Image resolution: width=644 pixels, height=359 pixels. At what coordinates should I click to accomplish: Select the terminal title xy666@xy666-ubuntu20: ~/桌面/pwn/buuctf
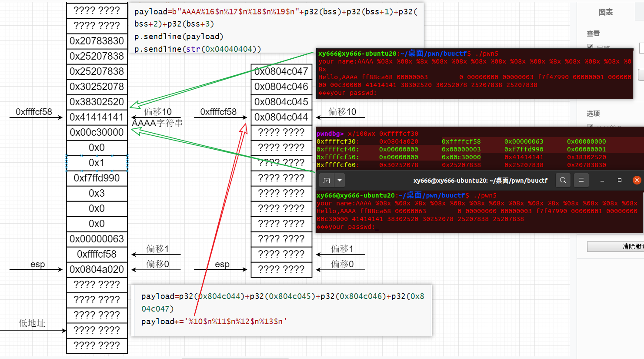tap(480, 181)
